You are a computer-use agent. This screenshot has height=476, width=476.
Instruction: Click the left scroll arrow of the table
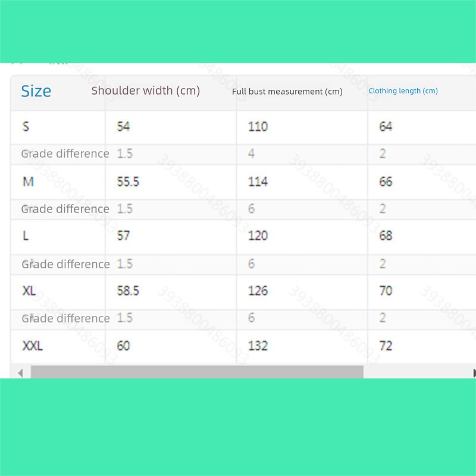pyautogui.click(x=20, y=373)
